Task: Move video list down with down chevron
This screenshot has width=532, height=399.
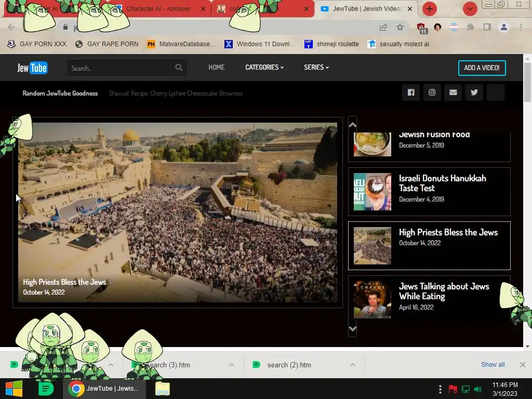Action: (x=353, y=329)
